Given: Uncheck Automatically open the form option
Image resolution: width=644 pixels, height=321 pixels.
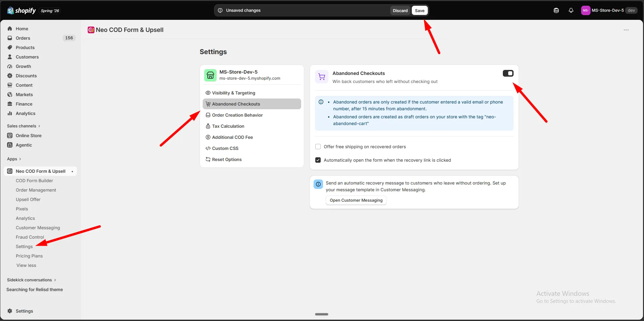Looking at the screenshot, I should (318, 160).
